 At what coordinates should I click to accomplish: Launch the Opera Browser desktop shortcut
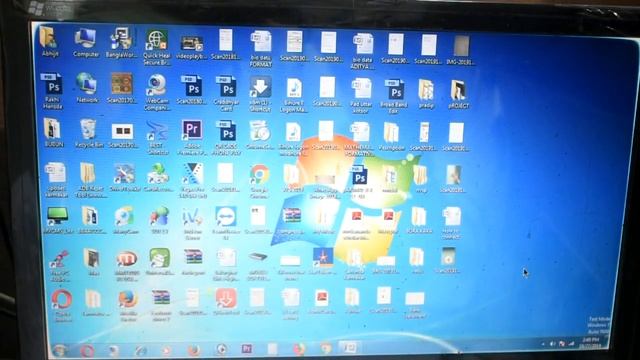pos(62,306)
